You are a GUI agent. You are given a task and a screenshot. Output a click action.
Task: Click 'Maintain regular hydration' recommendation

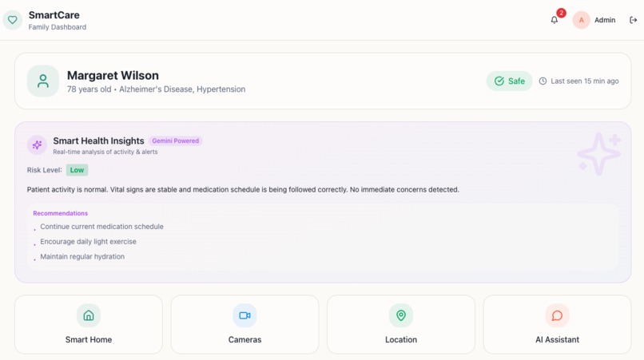point(82,256)
